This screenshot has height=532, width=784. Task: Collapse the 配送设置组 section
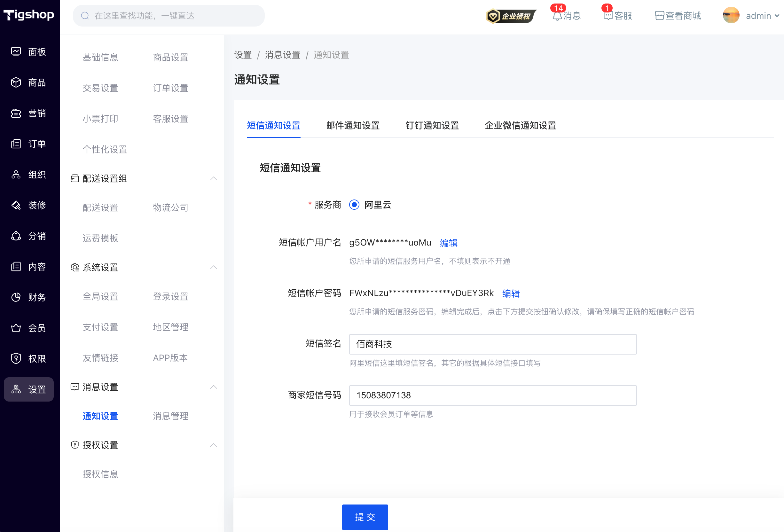coord(213,178)
